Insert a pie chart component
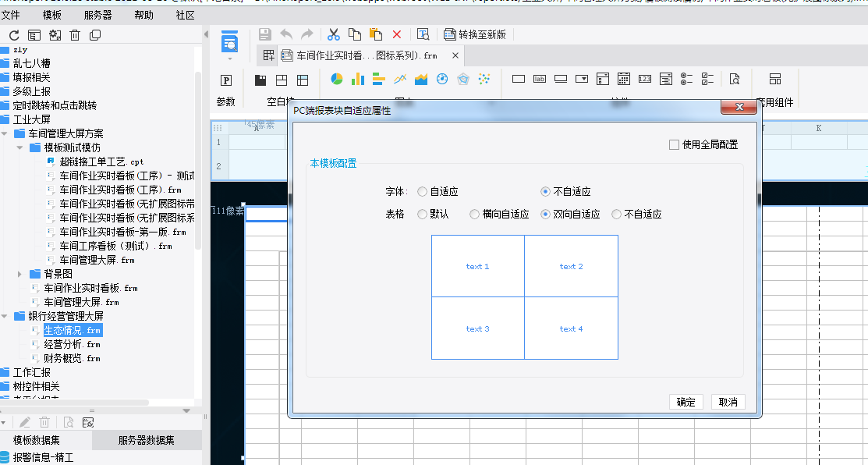The height and width of the screenshot is (465, 868). [337, 79]
